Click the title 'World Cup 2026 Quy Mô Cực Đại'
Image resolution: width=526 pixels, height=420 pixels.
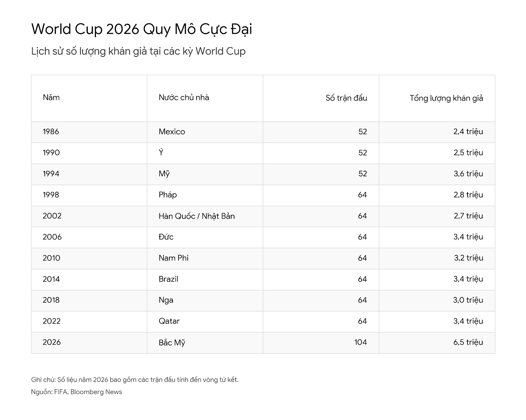pyautogui.click(x=142, y=29)
